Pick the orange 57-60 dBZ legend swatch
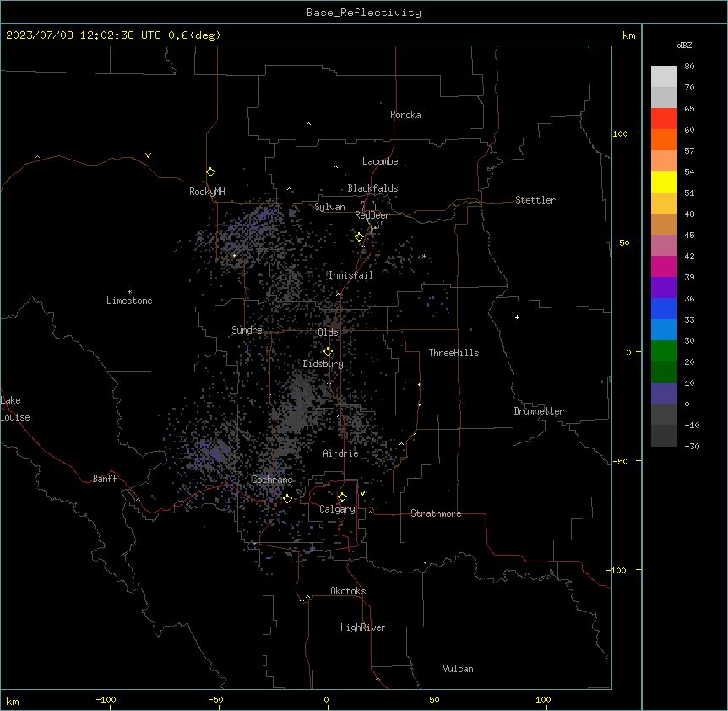Screen dimensions: 728x711 point(664,139)
